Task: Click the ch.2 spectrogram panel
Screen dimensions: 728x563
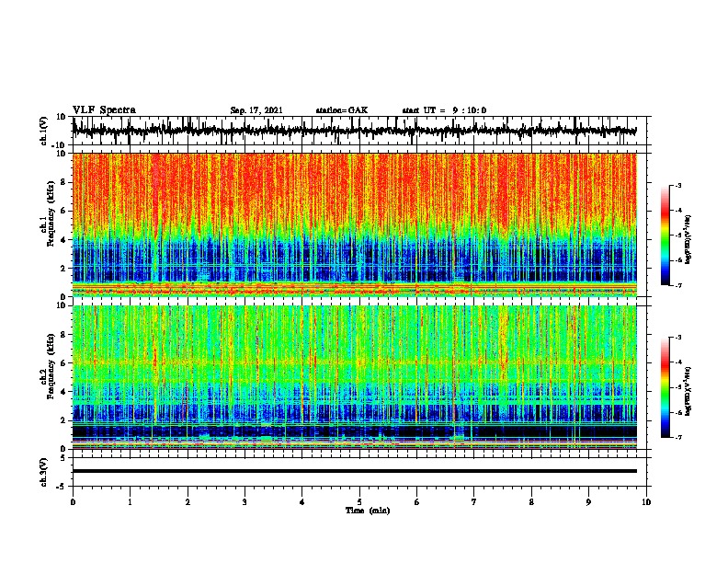Action: pyautogui.click(x=354, y=377)
